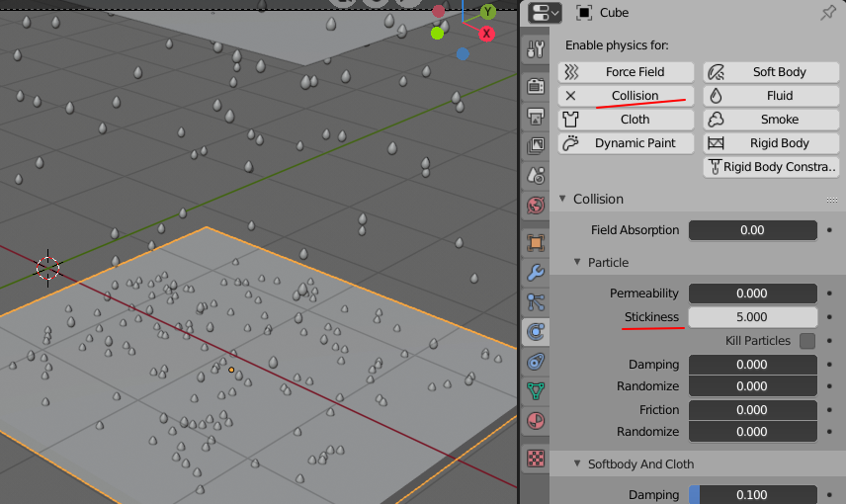Animate Softbody Damping using its dot
This screenshot has height=504, width=846.
tap(829, 494)
